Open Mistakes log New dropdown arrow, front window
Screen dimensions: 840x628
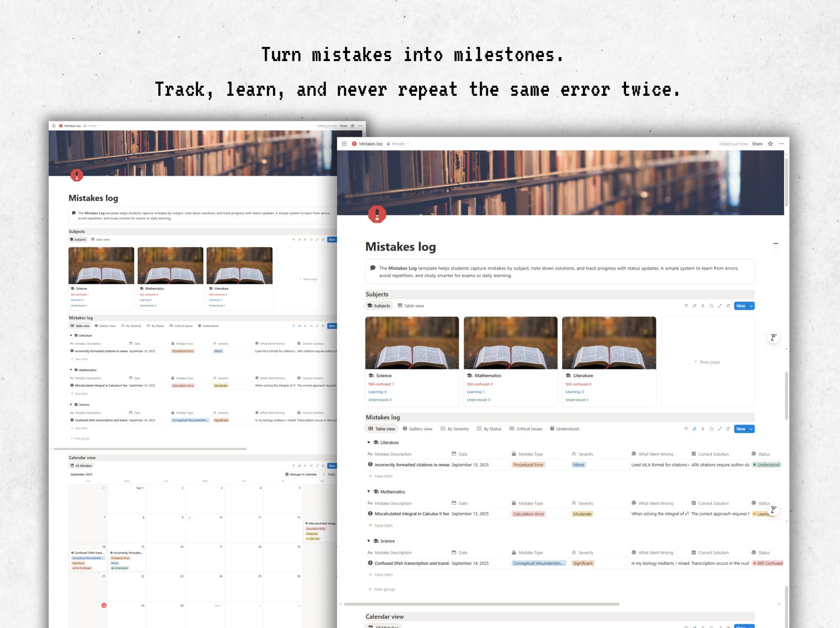[x=752, y=429]
